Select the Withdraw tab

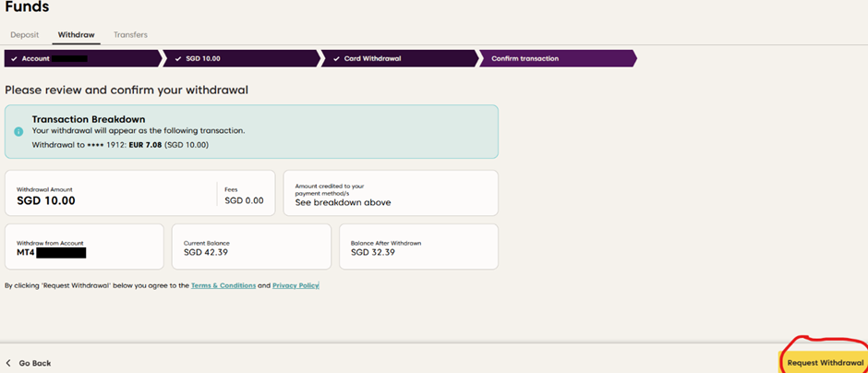[x=76, y=35]
